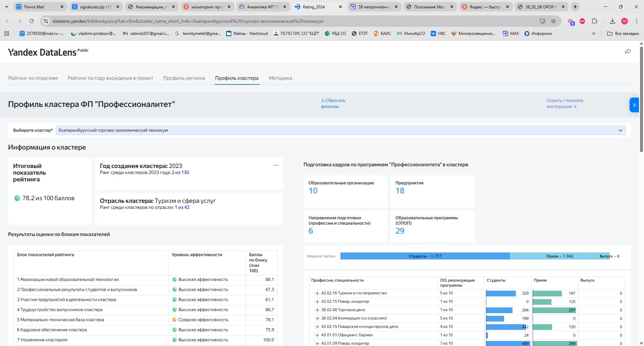644x346 pixels.
Task: Reload the page with the refresh icon
Action: click(32, 21)
